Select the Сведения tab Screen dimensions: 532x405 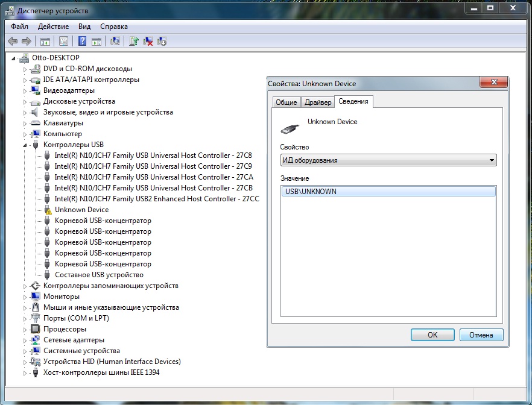tap(353, 101)
